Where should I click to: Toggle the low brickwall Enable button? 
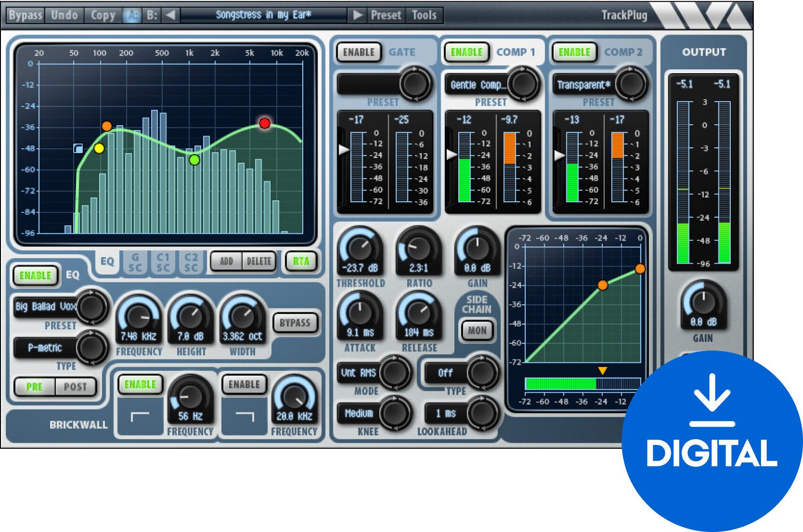coord(140,385)
